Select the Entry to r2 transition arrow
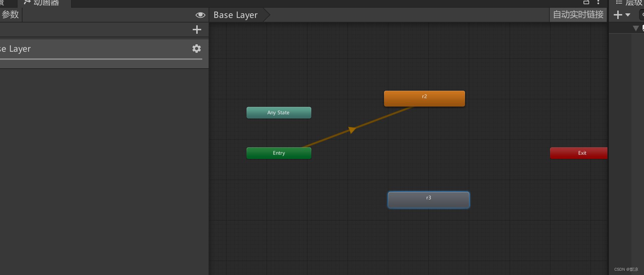 coord(352,130)
